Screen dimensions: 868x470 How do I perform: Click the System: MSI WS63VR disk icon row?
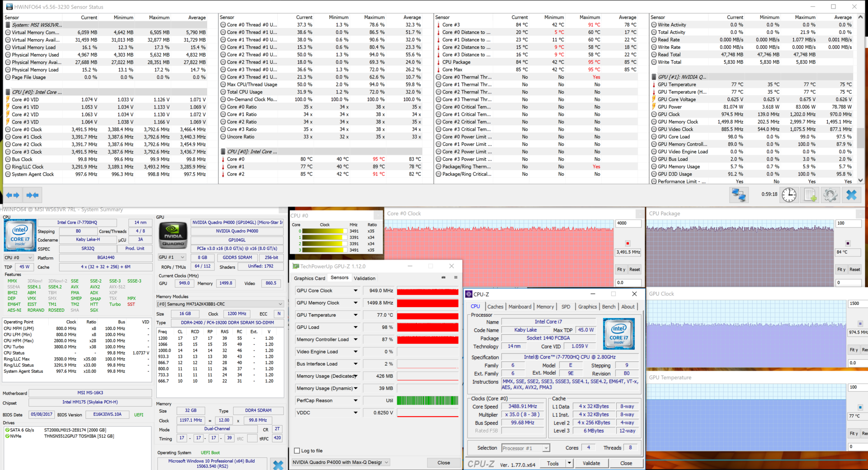[x=8, y=25]
